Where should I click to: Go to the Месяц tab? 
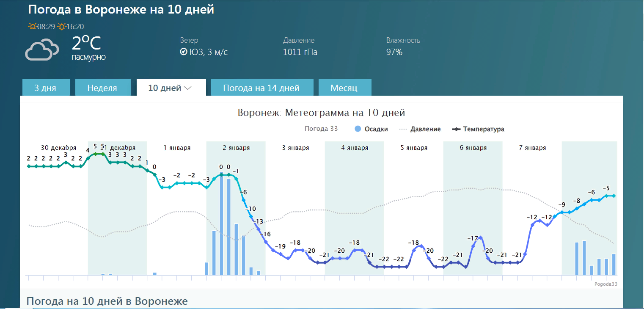click(344, 88)
